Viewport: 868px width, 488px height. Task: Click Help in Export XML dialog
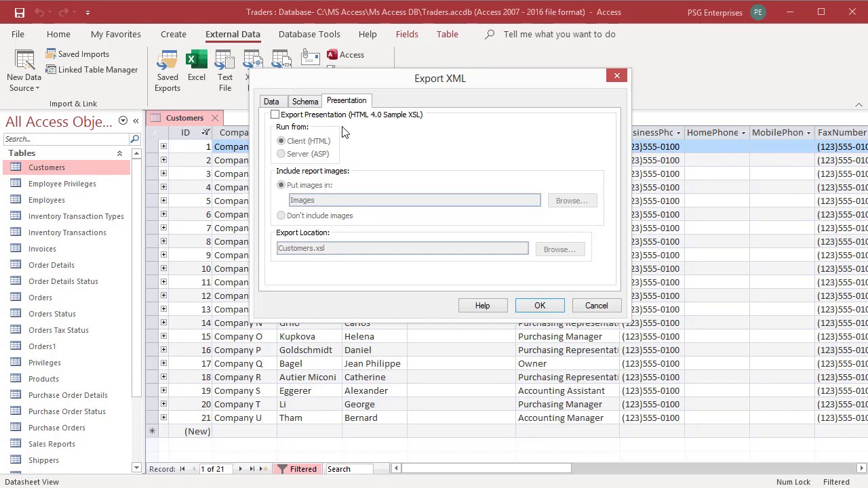482,306
